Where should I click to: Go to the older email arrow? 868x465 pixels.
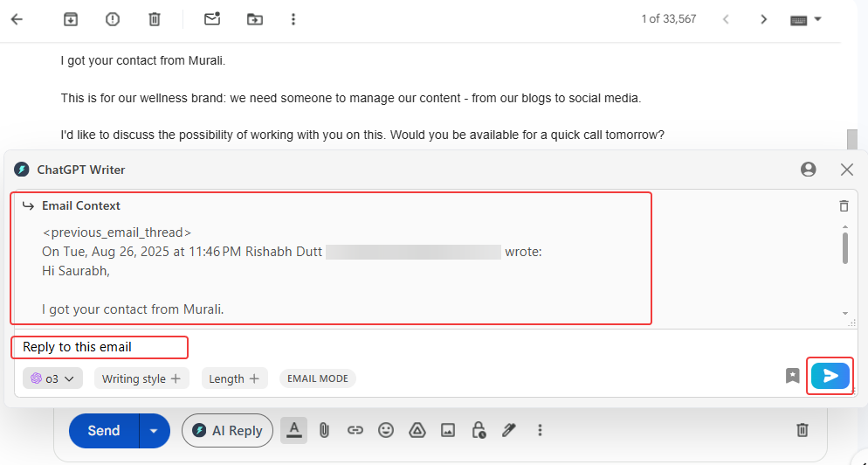pos(764,19)
